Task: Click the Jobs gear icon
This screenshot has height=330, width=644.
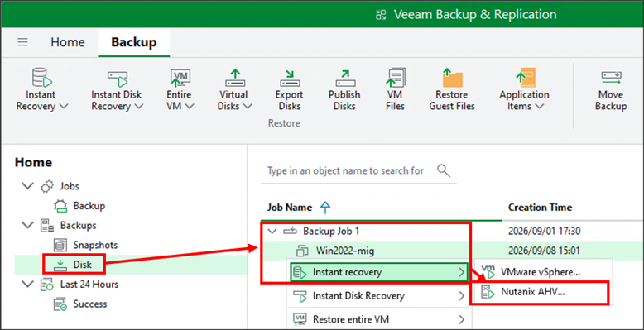Action: pyautogui.click(x=47, y=186)
